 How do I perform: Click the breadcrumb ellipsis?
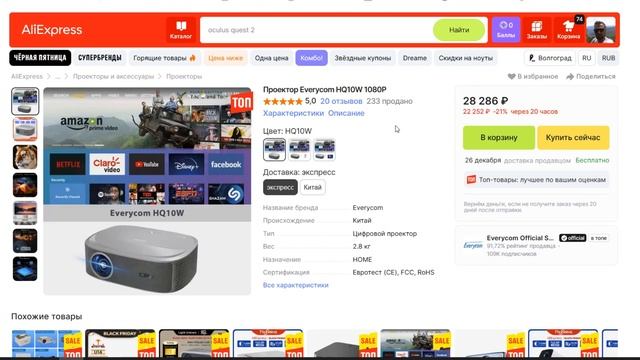[x=58, y=76]
